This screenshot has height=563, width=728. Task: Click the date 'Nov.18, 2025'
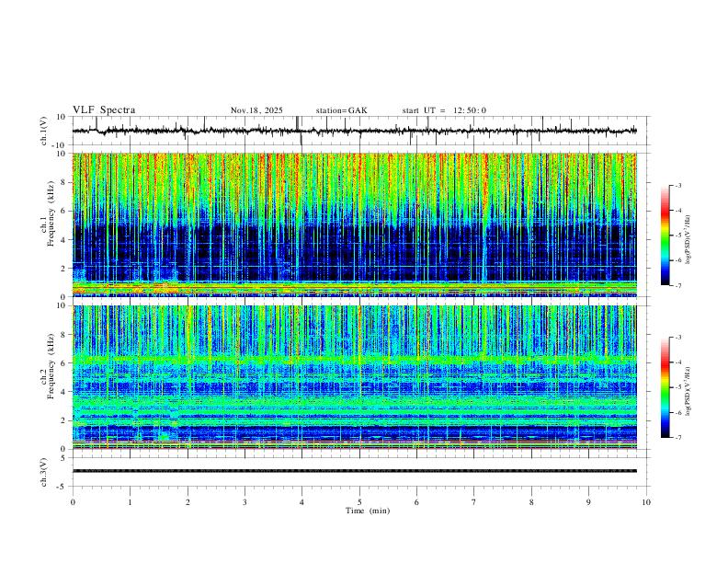256,110
